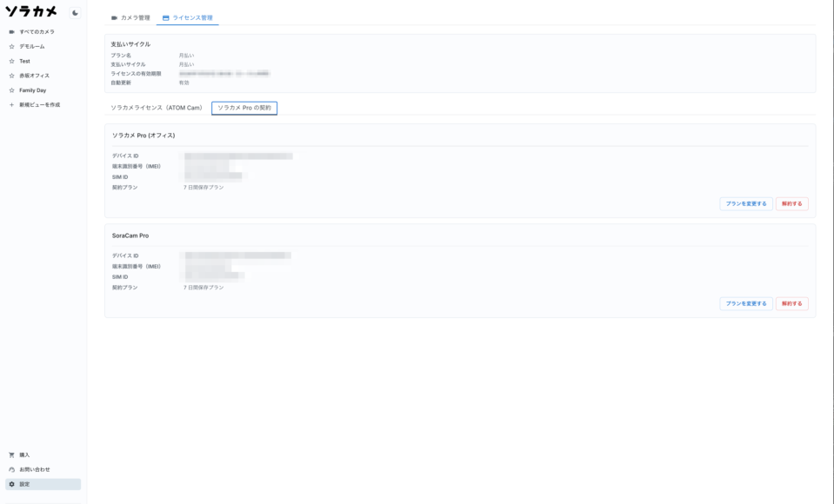Screen dimensions: 834x504
Task: Click the デバイス ID label in SoraCam Pro card
Action: [125, 255]
